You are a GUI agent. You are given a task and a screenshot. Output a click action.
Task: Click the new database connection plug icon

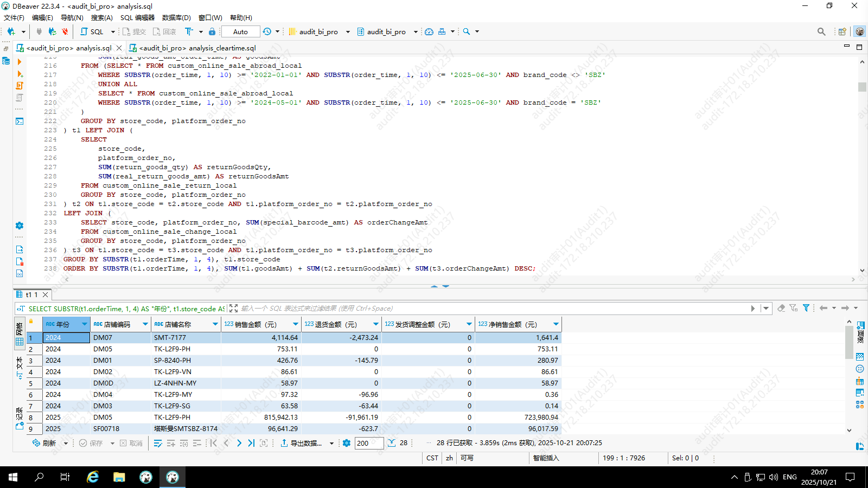click(11, 31)
